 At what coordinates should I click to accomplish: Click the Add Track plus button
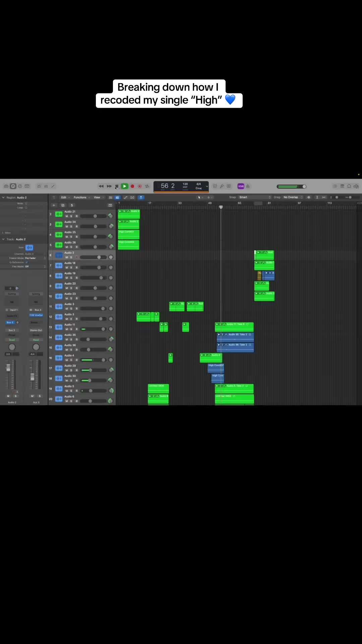tap(54, 205)
